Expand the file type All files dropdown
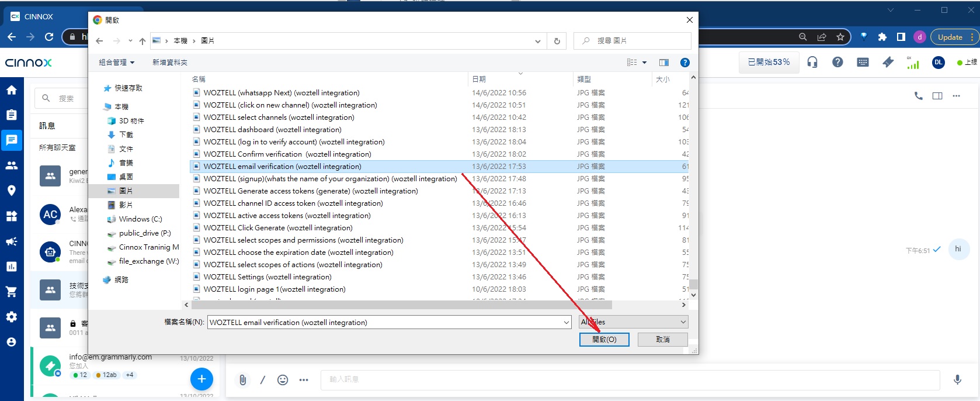 (683, 322)
